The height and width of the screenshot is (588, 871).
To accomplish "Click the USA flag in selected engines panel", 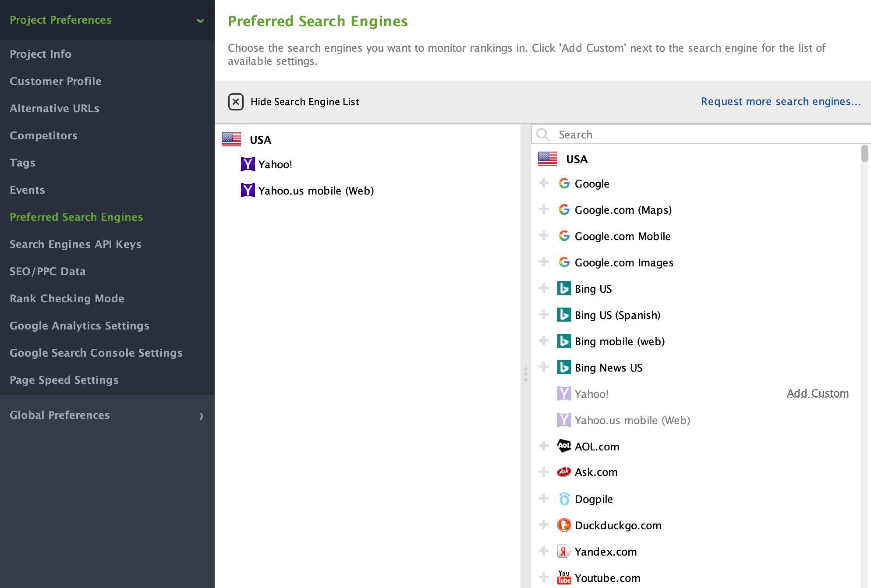I will (231, 139).
